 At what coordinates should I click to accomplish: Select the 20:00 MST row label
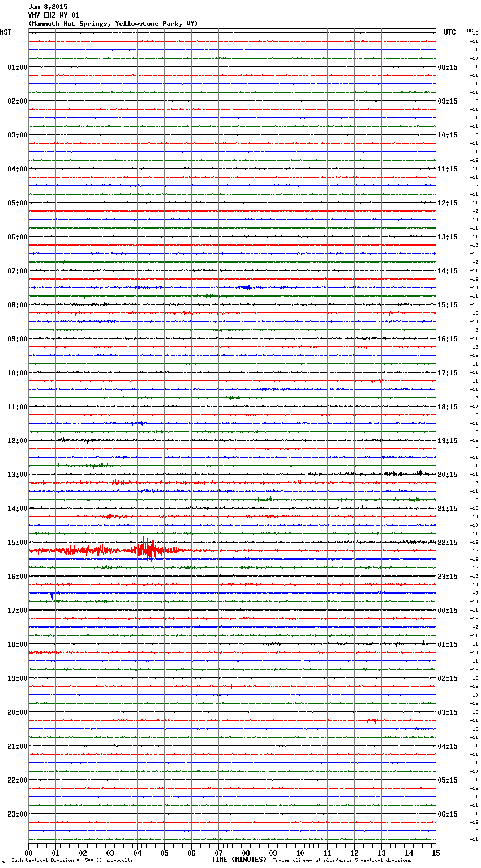(x=18, y=712)
